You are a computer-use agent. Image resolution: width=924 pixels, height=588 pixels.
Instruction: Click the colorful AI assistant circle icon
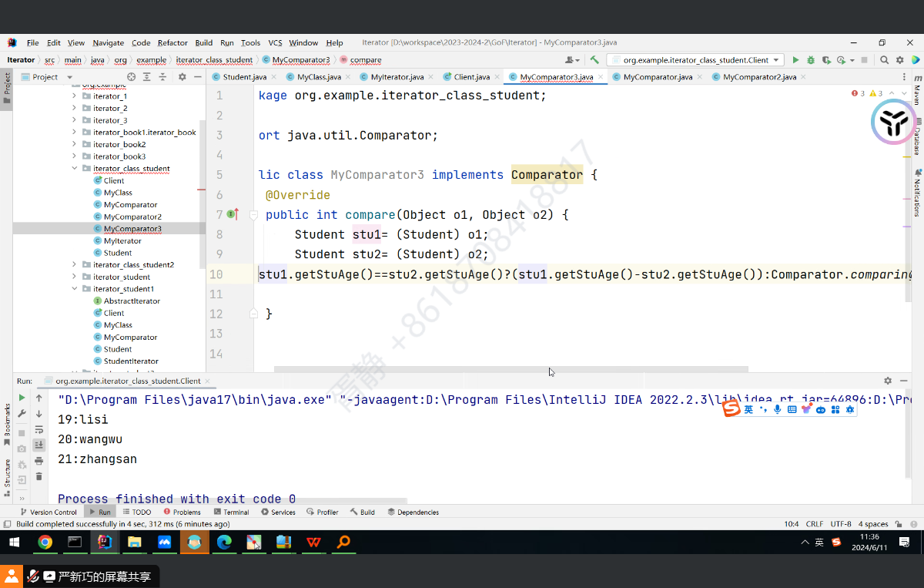[x=894, y=122]
